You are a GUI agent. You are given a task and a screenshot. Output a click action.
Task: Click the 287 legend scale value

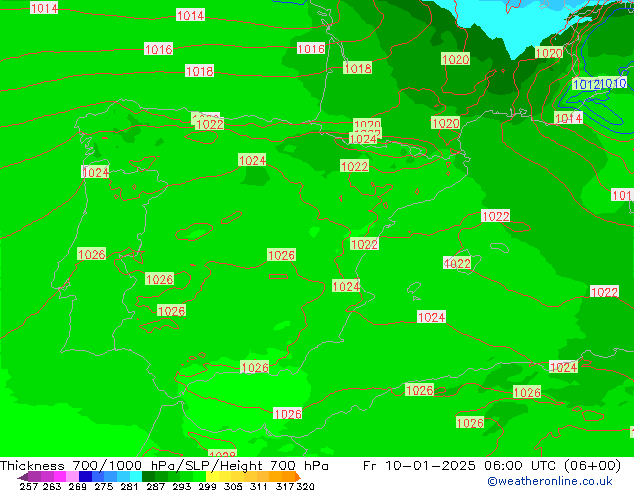click(156, 486)
